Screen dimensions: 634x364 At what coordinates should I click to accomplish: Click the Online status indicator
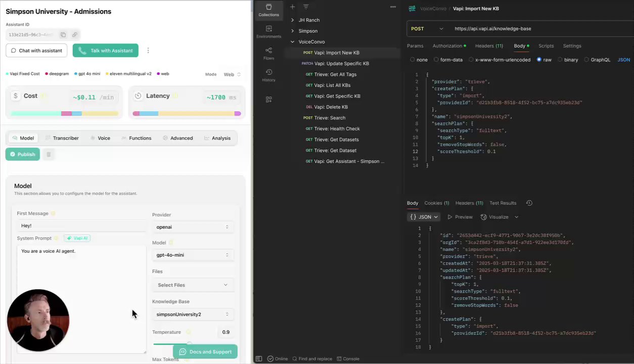[x=278, y=358]
